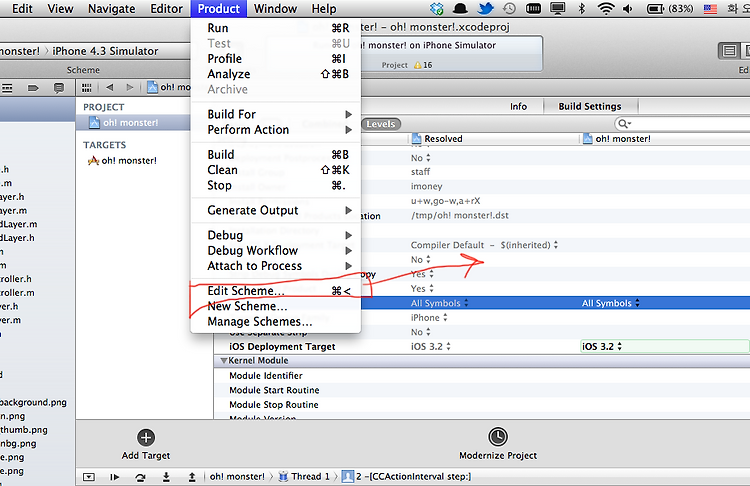The width and height of the screenshot is (750, 486).
Task: Click the build settings search field
Action: (x=682, y=124)
